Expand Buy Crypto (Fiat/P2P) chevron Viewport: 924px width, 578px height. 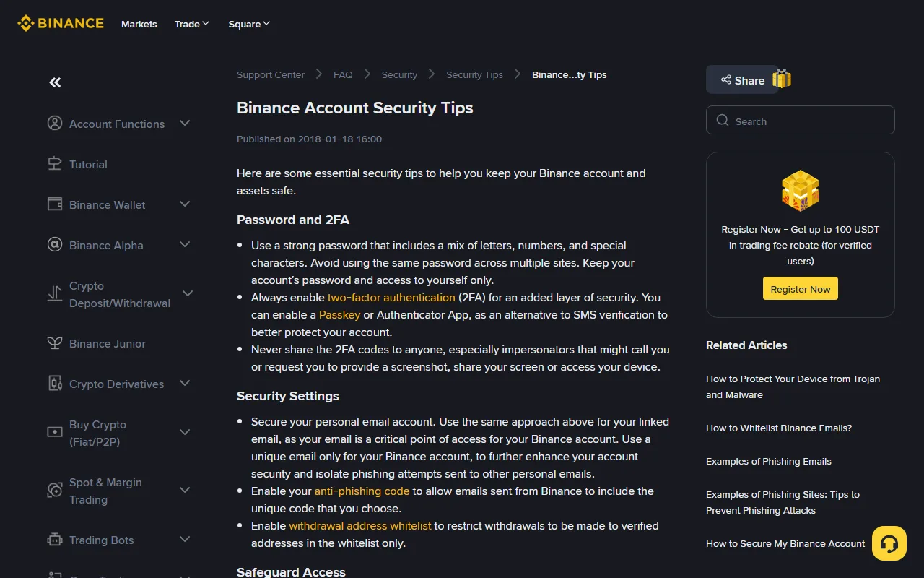click(x=185, y=431)
